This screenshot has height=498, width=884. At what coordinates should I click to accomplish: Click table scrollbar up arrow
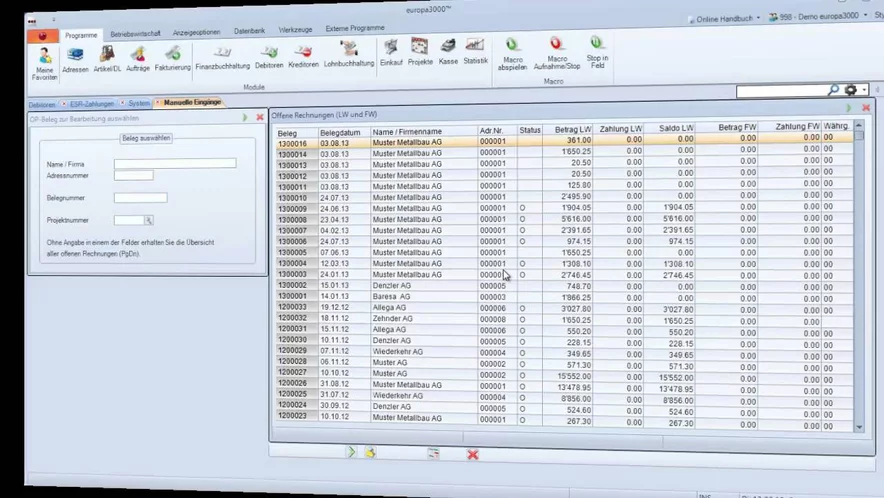pos(859,125)
